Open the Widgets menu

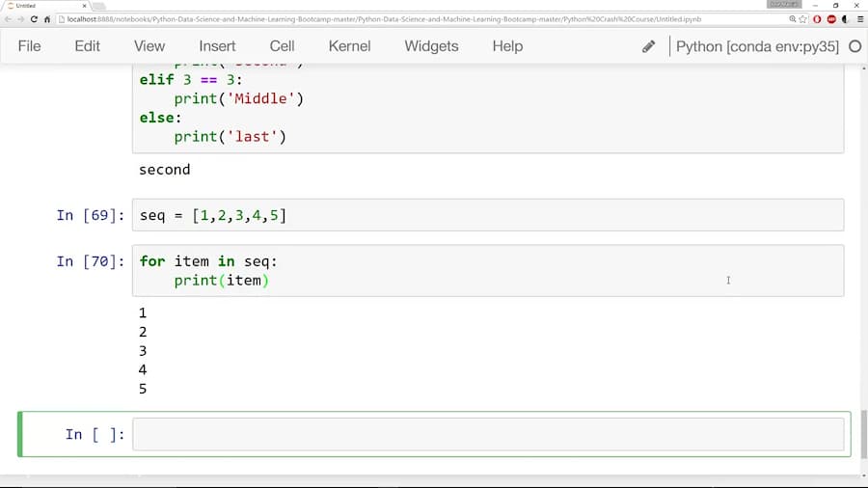click(x=431, y=46)
